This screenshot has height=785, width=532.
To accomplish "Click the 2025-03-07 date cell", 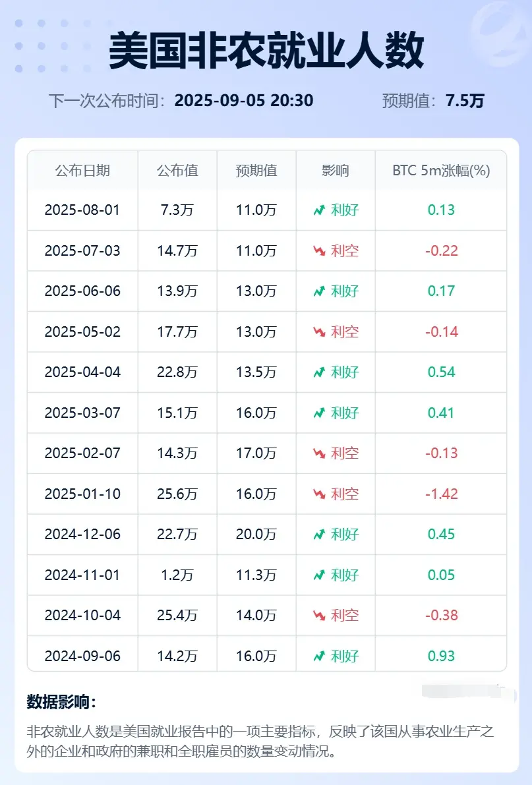I will click(82, 413).
